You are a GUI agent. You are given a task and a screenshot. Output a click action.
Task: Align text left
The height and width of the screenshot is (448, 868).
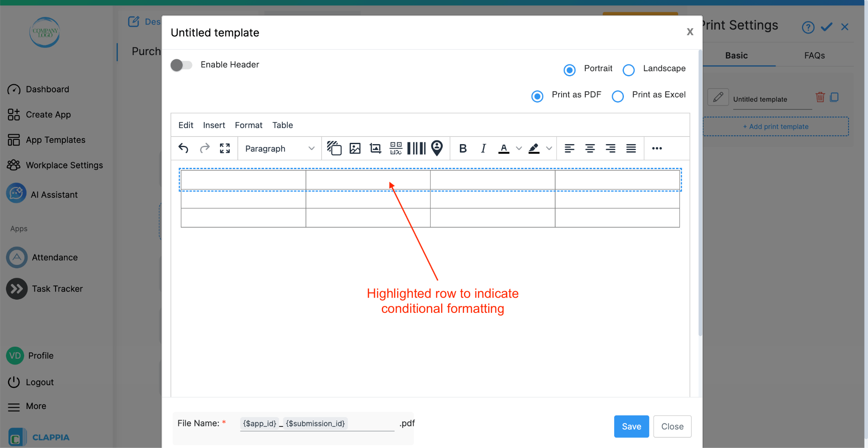click(570, 148)
